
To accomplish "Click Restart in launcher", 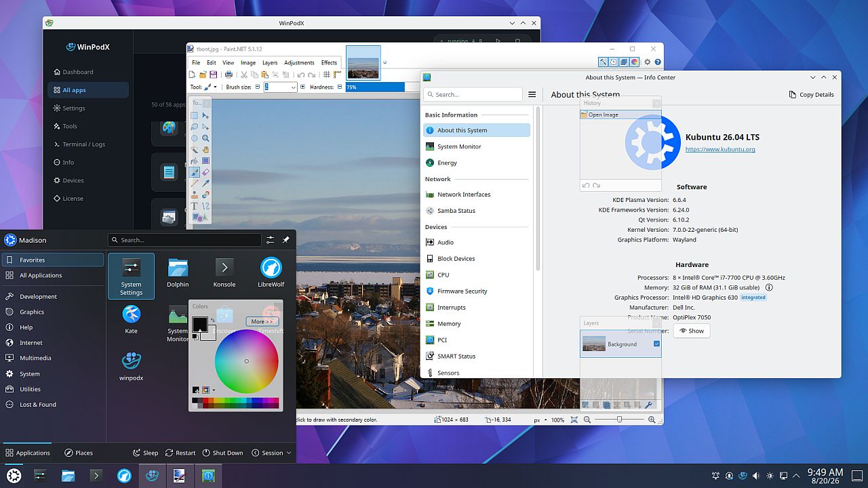I will pos(180,453).
